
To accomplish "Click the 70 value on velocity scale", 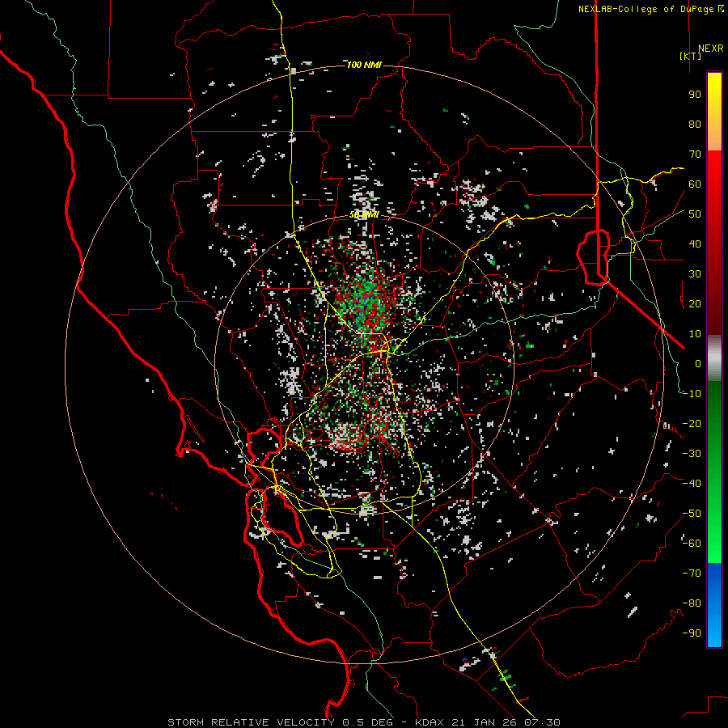I will coord(695,154).
